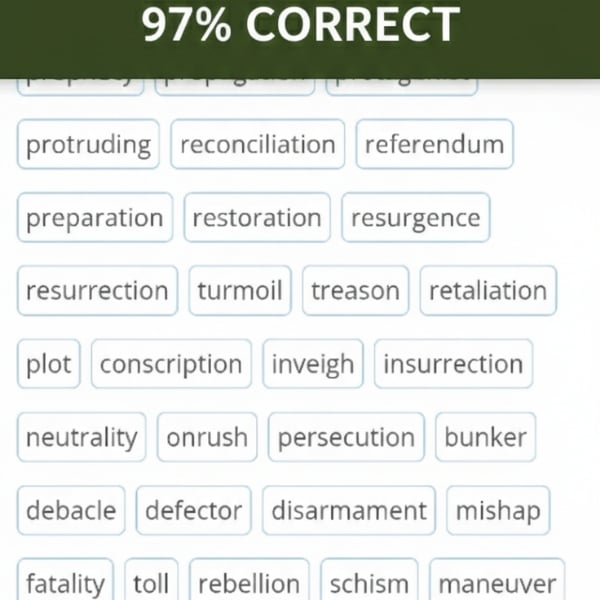Click the 'plot' word chip

pyautogui.click(x=49, y=364)
